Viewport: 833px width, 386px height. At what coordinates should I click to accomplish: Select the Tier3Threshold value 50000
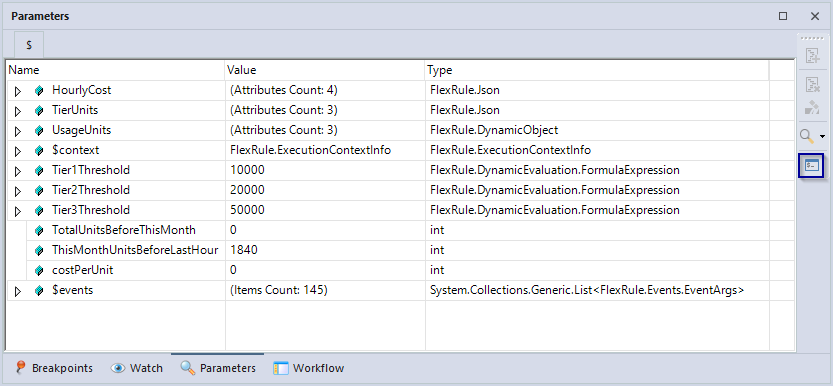[x=248, y=210]
